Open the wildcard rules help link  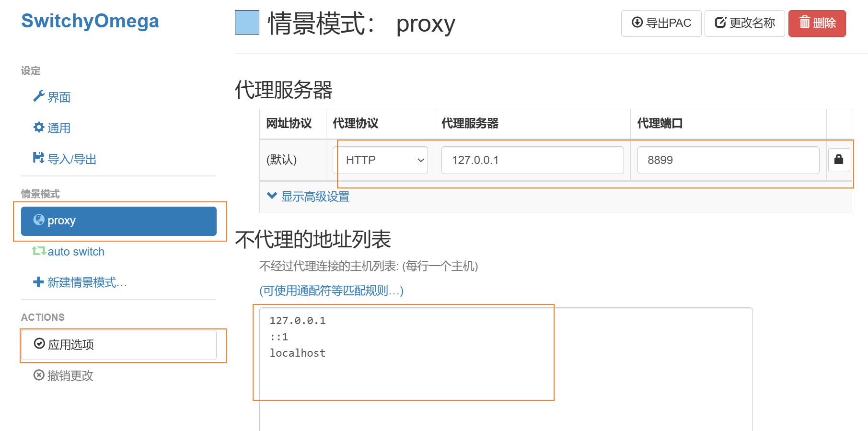coord(332,291)
